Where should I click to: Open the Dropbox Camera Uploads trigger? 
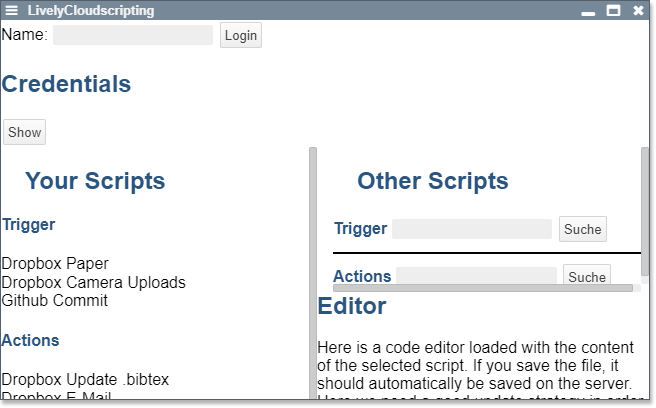point(93,282)
